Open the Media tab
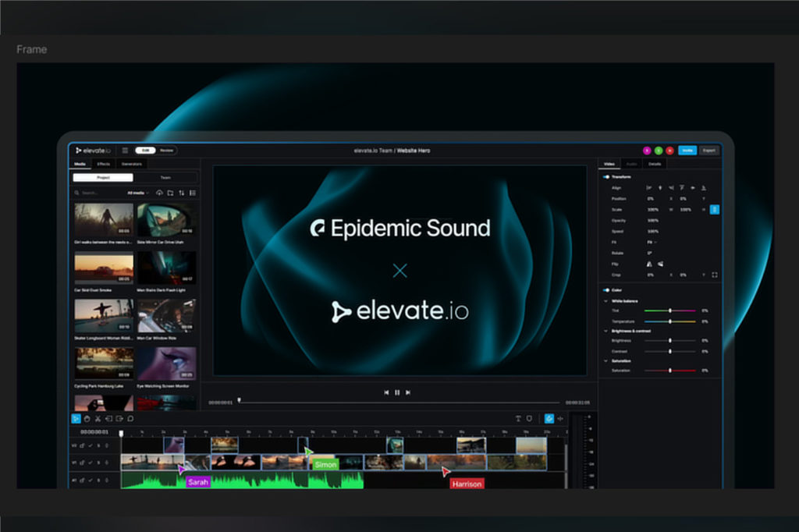 80,164
